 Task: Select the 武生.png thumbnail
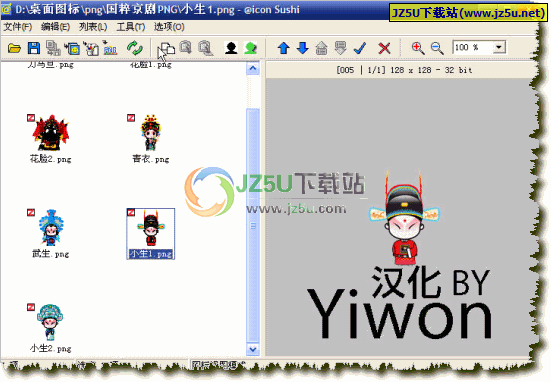(x=51, y=228)
